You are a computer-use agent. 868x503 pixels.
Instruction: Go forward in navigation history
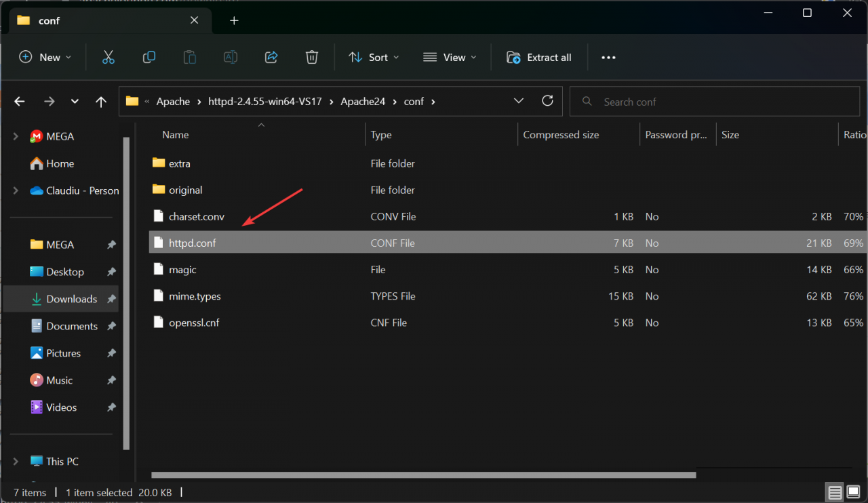coord(49,101)
